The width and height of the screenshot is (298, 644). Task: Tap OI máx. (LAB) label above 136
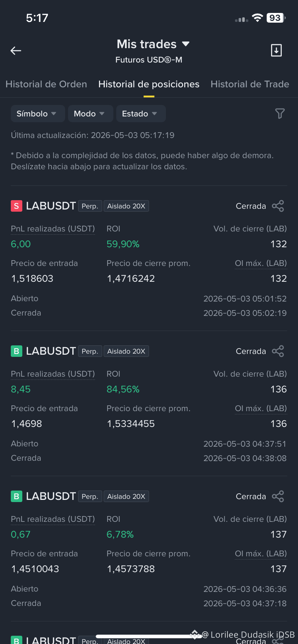[261, 408]
